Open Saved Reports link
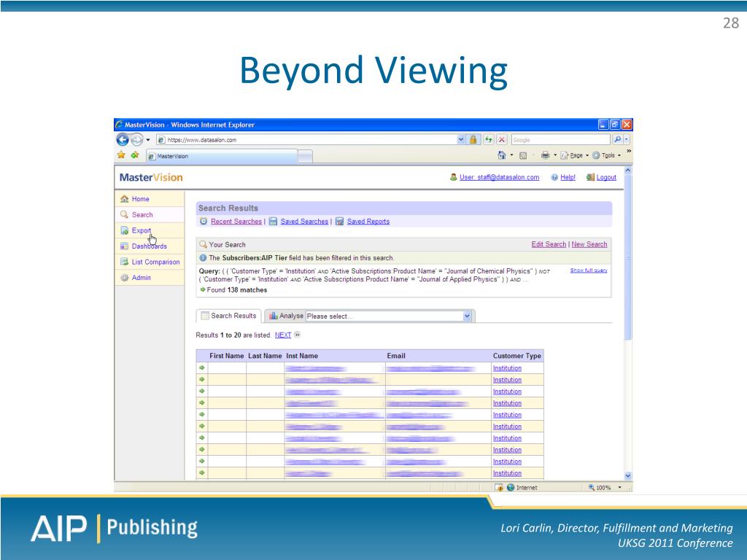The height and width of the screenshot is (560, 747). [x=368, y=222]
